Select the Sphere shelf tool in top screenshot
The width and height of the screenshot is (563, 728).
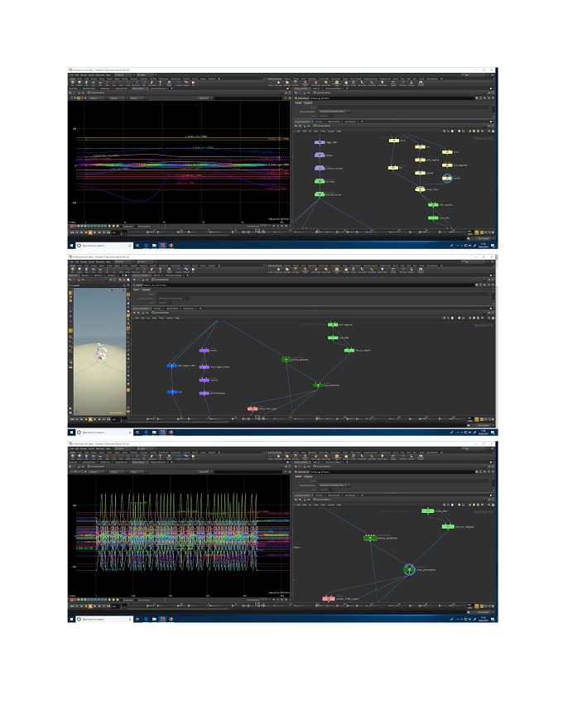coord(79,84)
